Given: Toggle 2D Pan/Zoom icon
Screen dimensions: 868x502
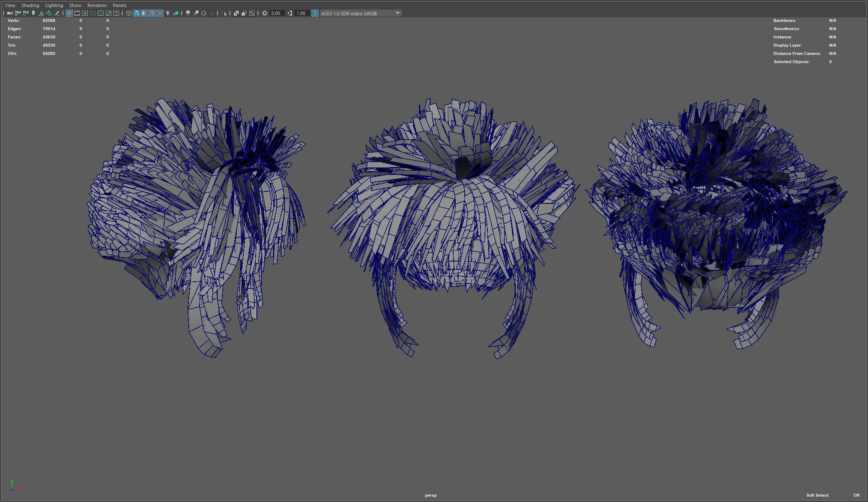Looking at the screenshot, I should coord(49,13).
